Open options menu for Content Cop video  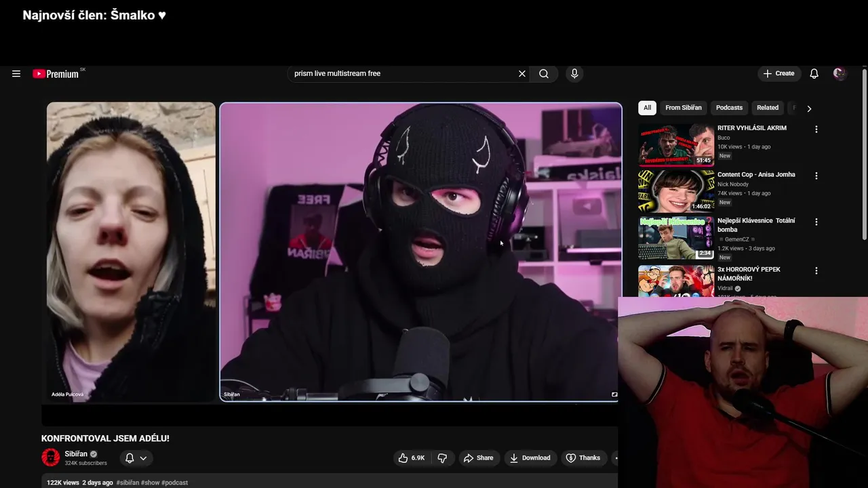pos(816,176)
